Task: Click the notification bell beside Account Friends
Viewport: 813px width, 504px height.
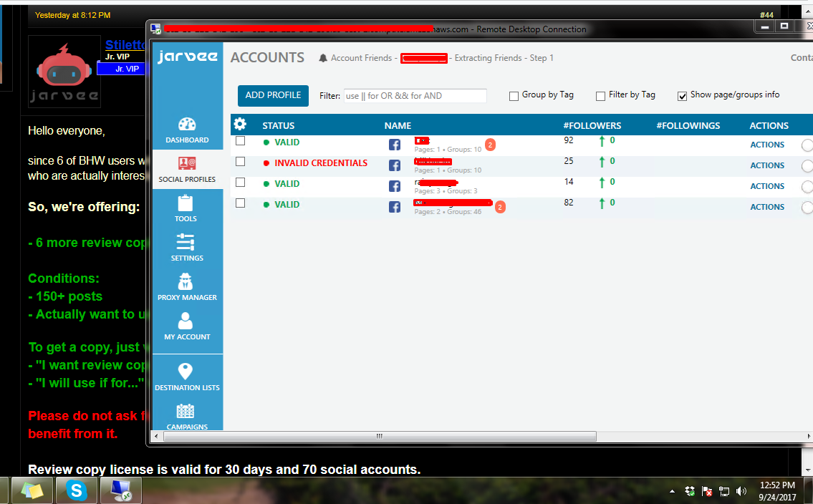Action: [x=323, y=58]
